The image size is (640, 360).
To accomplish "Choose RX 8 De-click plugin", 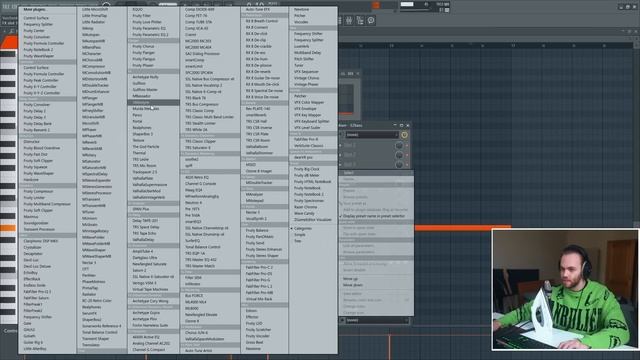I will (257, 34).
